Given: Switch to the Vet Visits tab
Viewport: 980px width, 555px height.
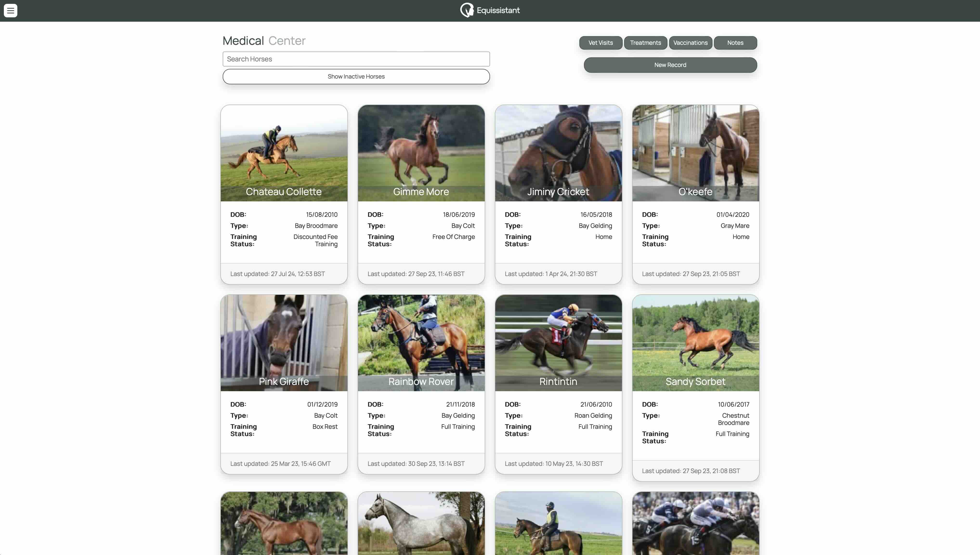Looking at the screenshot, I should click(601, 43).
